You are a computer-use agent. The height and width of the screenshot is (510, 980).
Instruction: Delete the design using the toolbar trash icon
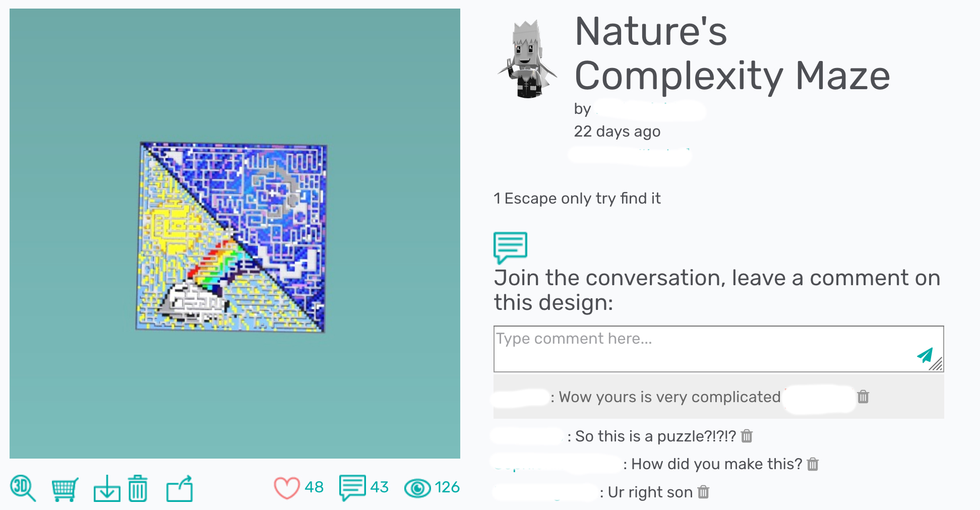tap(138, 488)
